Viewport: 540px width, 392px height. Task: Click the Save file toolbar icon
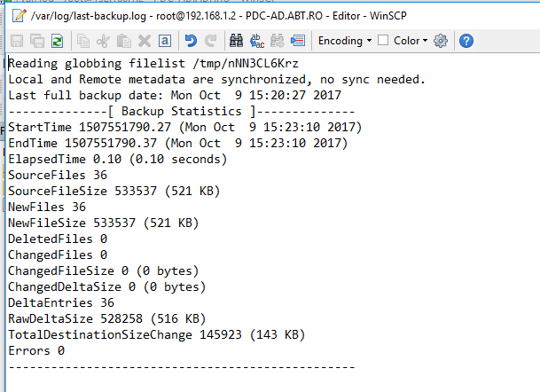(x=17, y=41)
